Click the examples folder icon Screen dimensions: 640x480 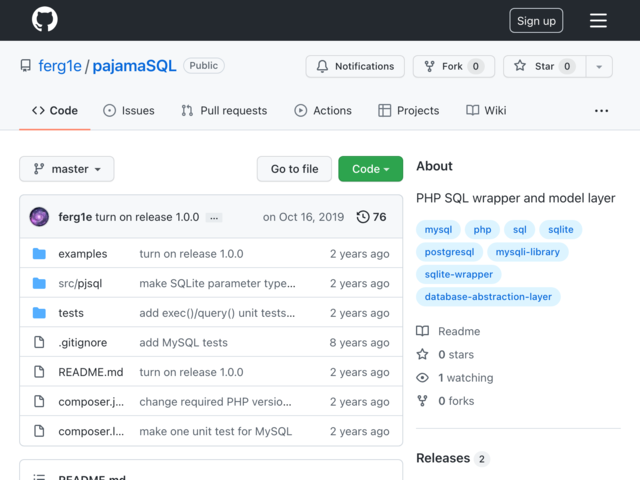(39, 253)
